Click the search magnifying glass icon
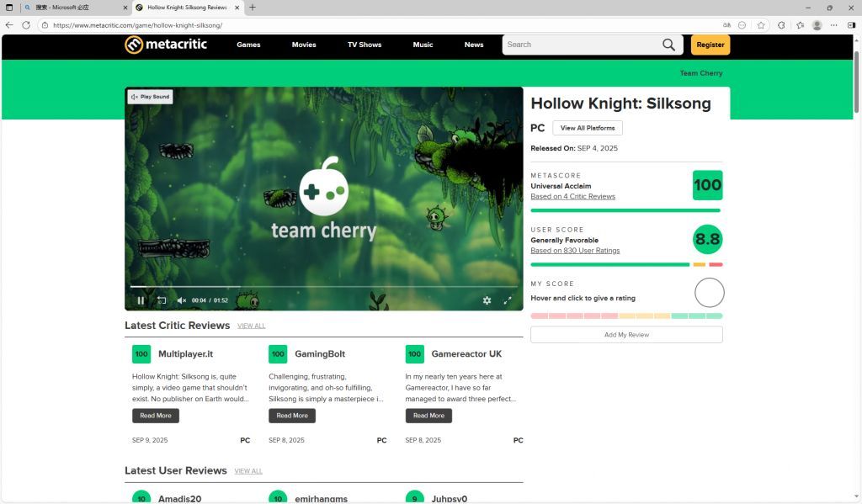 pyautogui.click(x=668, y=45)
